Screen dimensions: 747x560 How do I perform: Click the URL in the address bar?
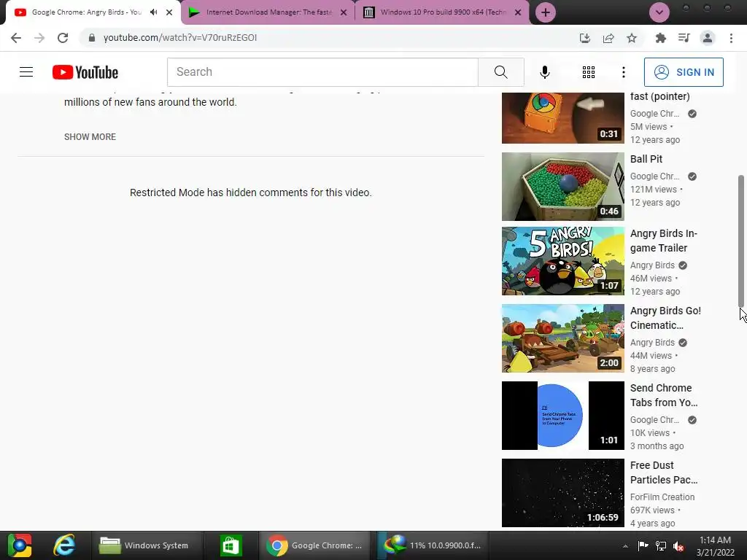point(180,38)
